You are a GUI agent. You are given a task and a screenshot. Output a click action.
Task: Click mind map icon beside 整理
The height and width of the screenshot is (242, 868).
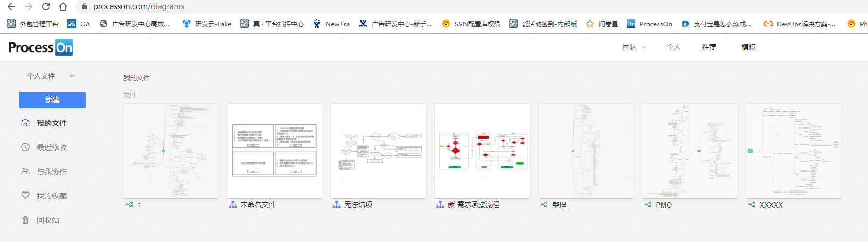pyautogui.click(x=544, y=204)
